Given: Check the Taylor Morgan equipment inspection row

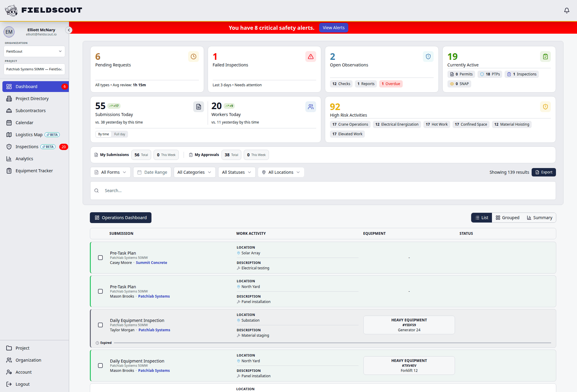Looking at the screenshot, I should [100, 325].
